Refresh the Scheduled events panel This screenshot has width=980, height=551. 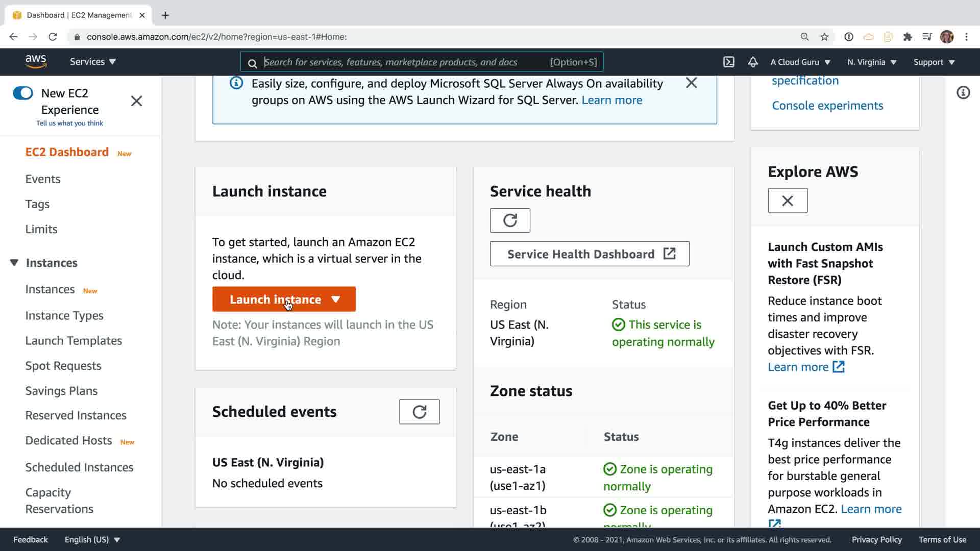[x=419, y=412]
